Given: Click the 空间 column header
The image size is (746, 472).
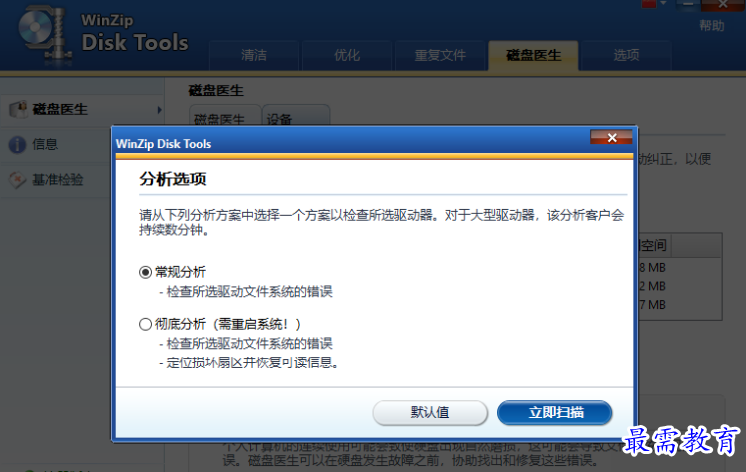Looking at the screenshot, I should pos(653,246).
